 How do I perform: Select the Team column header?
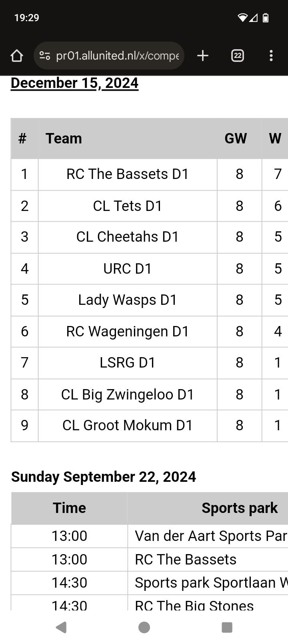64,138
